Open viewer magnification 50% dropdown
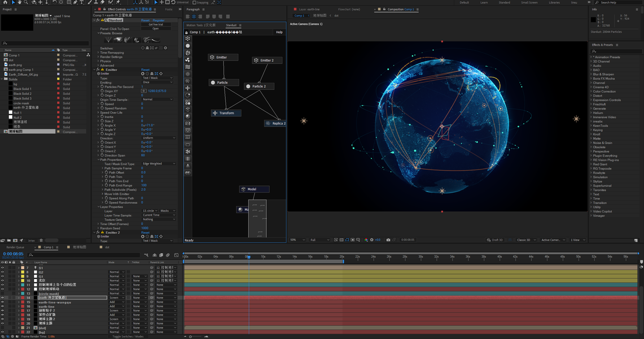The width and height of the screenshot is (644, 339). coord(298,240)
